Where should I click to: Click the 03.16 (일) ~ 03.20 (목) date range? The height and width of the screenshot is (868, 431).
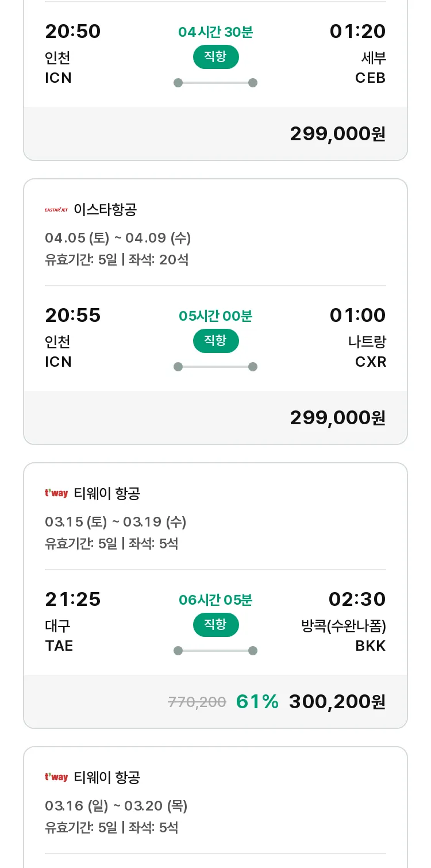point(116,806)
